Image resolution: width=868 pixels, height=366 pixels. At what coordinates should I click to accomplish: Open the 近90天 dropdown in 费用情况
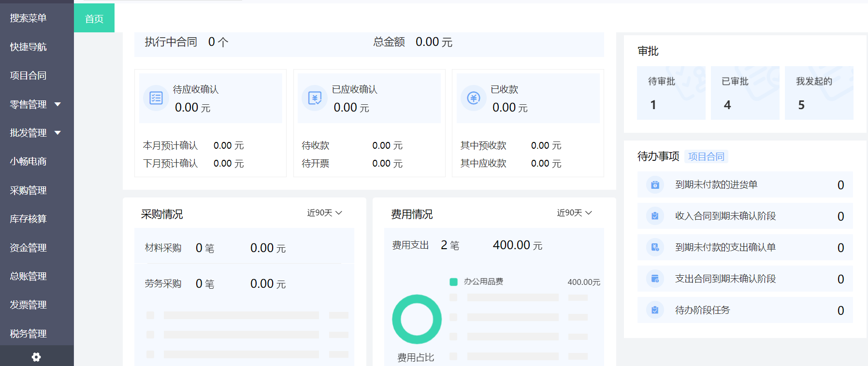(575, 213)
